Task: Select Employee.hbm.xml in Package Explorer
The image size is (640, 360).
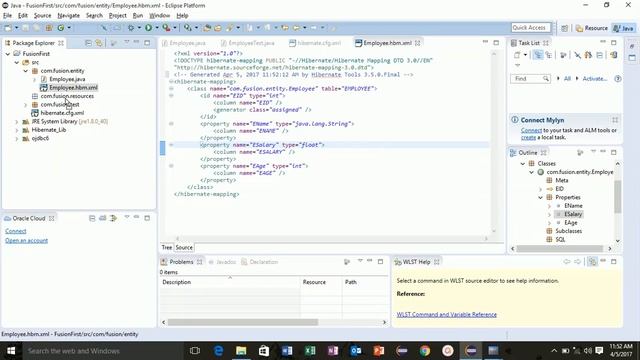Action: coord(73,88)
